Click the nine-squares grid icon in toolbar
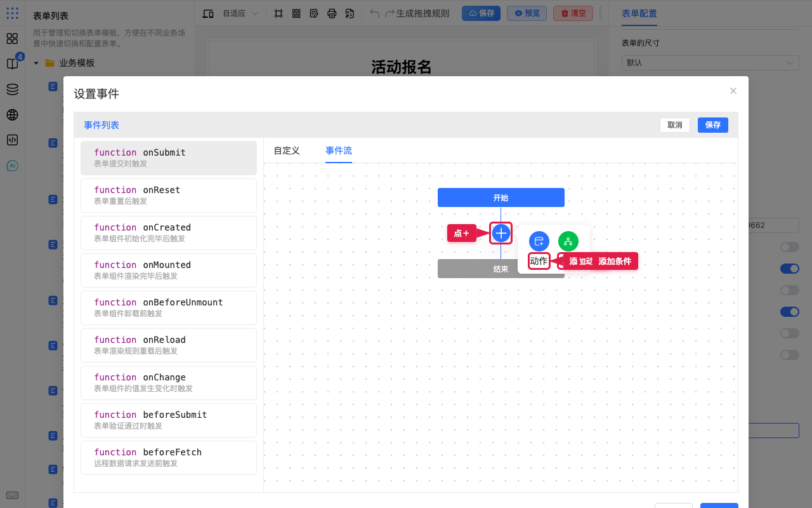The width and height of the screenshot is (812, 508). (x=296, y=13)
